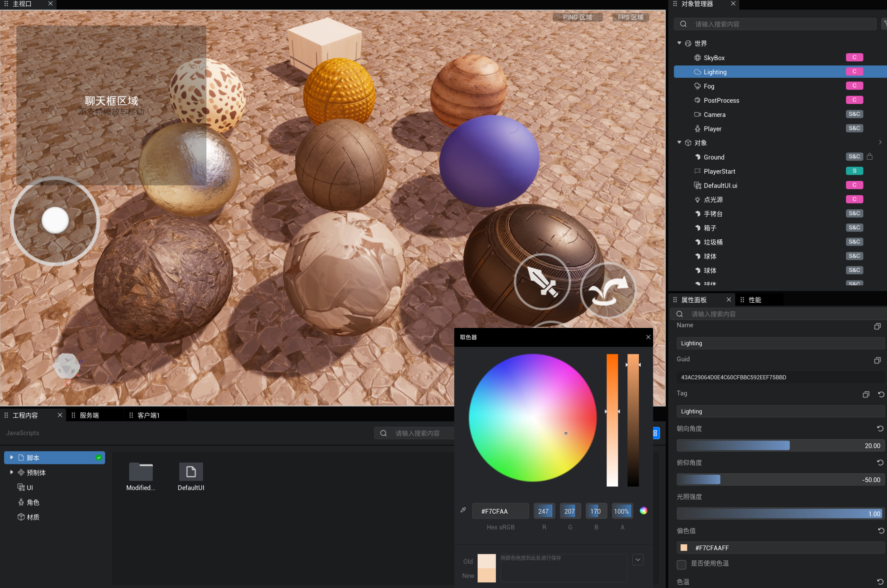
Task: Click the Old color swatch
Action: 486,561
